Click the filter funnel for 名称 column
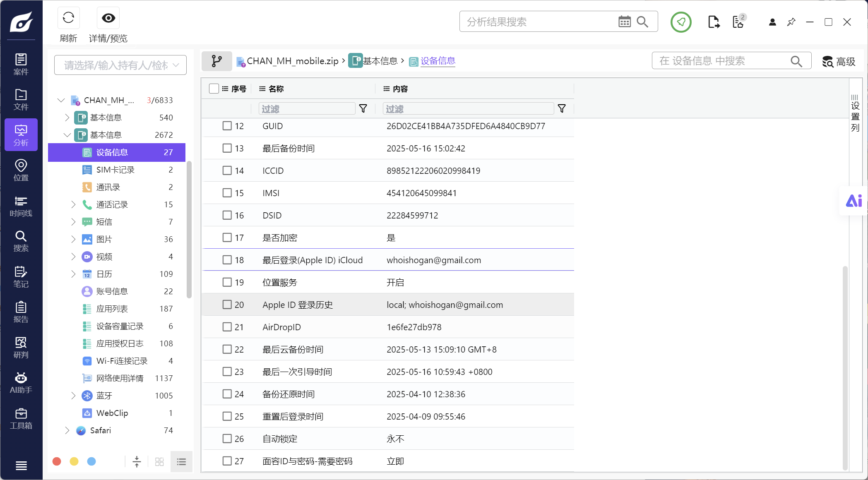This screenshot has height=480, width=868. coord(363,108)
